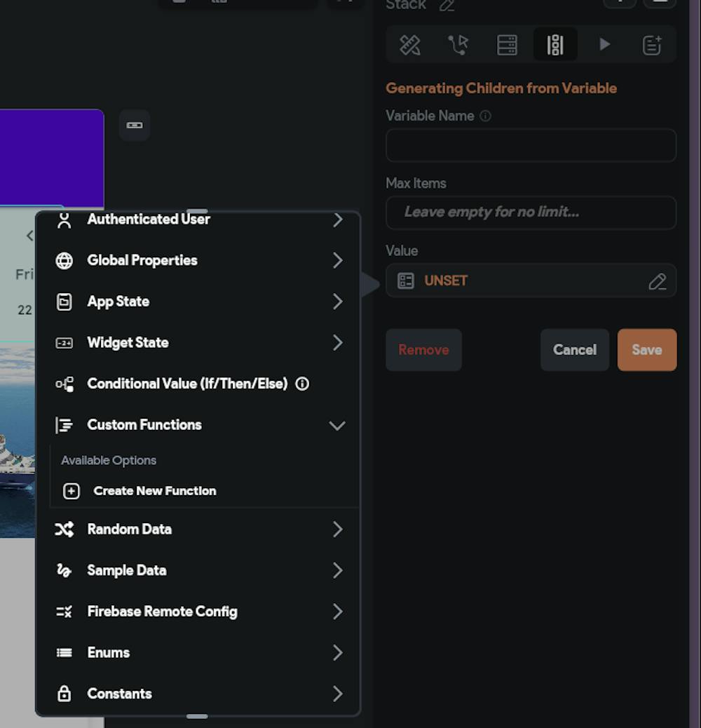Show info for Conditional Value option
This screenshot has width=701, height=728.
point(303,384)
